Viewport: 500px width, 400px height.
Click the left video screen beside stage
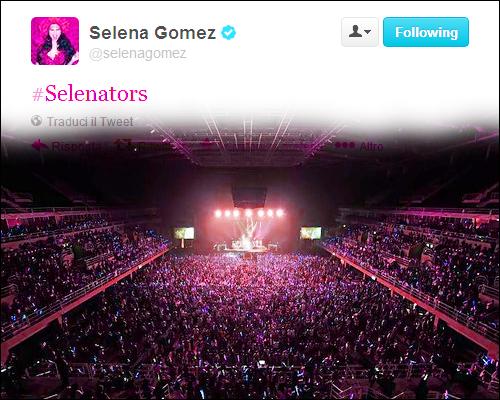pyautogui.click(x=184, y=233)
